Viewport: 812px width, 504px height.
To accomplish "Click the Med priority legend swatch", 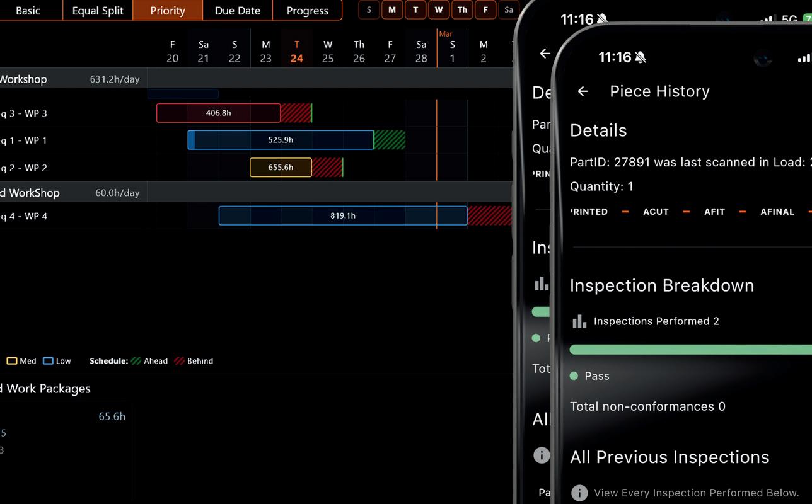I will point(12,361).
